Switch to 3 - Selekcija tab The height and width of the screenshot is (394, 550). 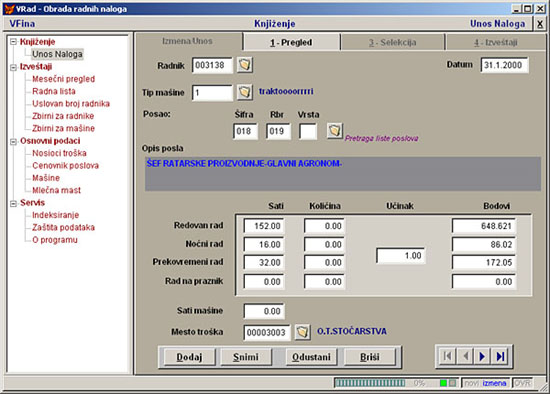coord(393,42)
